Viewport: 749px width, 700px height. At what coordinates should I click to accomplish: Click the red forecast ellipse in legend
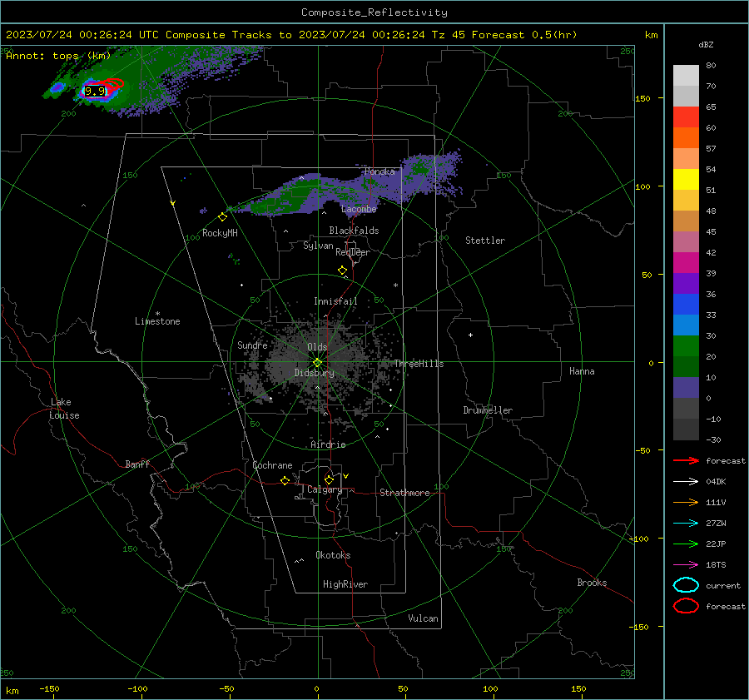click(x=686, y=606)
